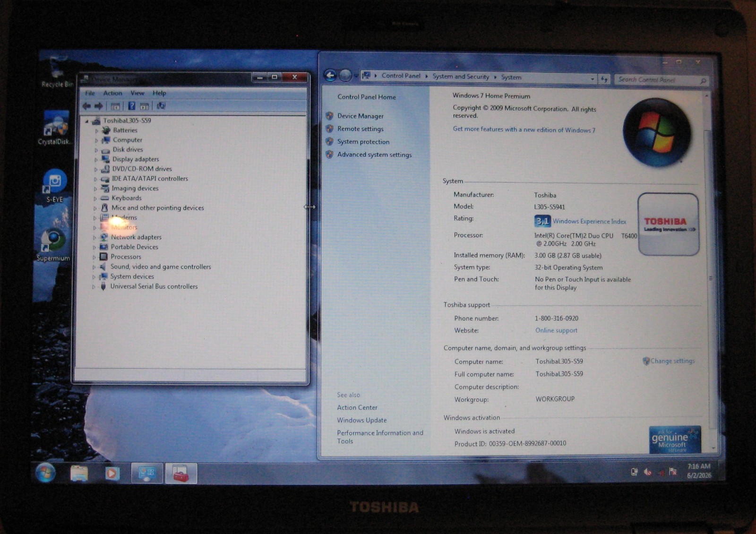Open Device Manager link in System sidebar

[x=361, y=116]
